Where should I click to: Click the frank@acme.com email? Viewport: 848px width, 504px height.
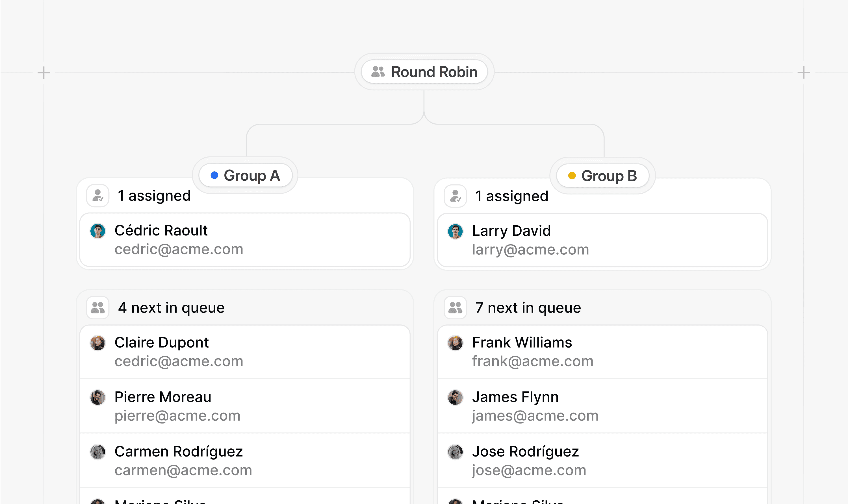(x=533, y=361)
